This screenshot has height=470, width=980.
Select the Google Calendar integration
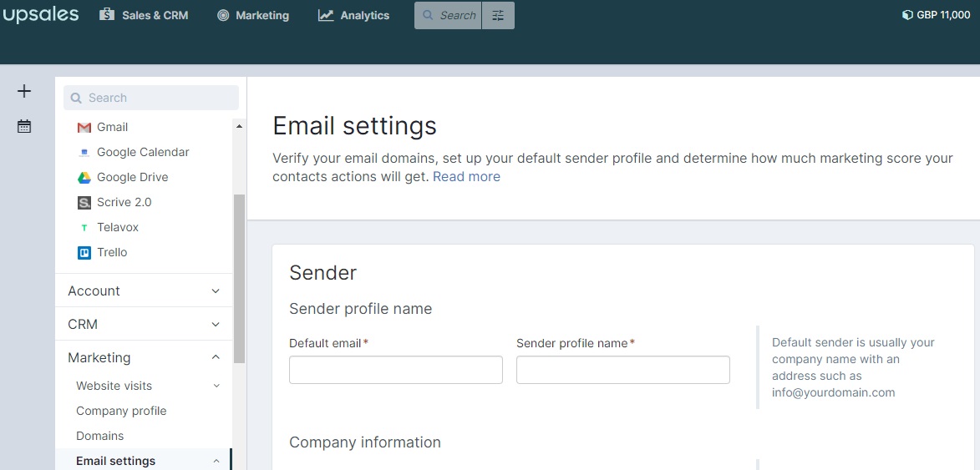(133, 152)
